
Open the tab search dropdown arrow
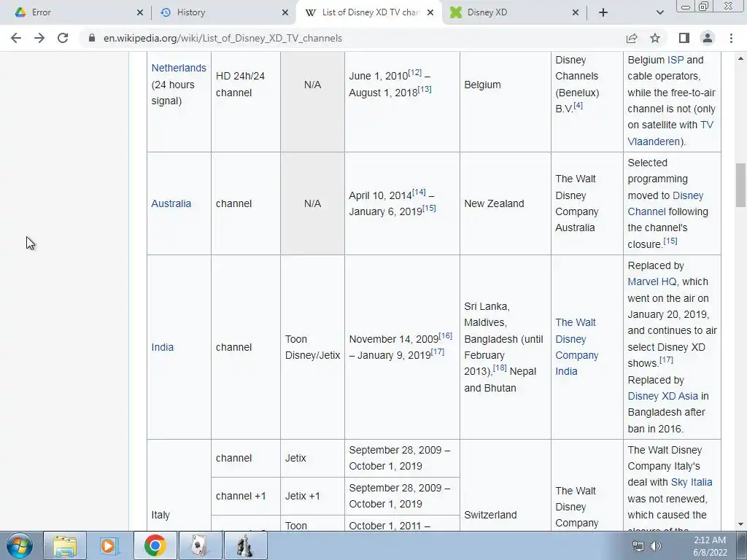659,12
